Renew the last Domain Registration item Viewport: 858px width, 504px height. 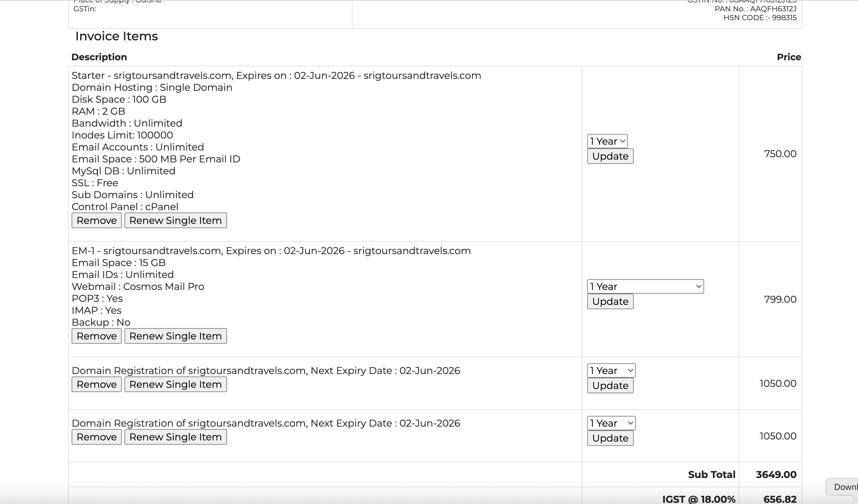coord(175,437)
